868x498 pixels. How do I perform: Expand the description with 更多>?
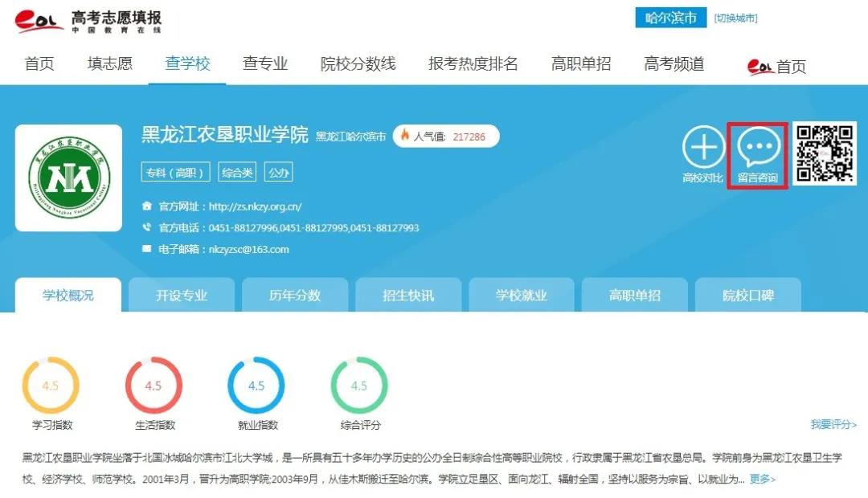coord(763,479)
